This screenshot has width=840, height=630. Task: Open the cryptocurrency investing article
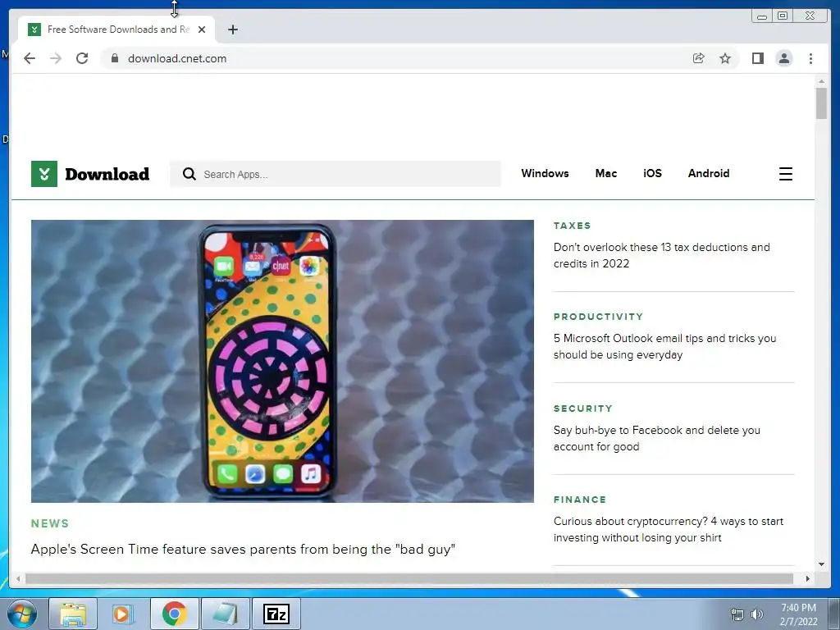(668, 529)
